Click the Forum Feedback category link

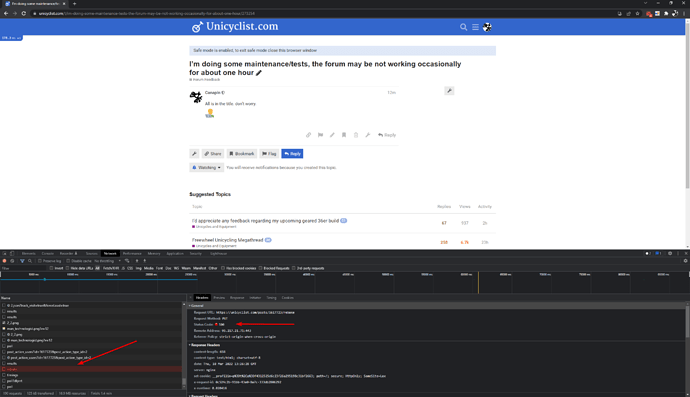[x=205, y=80]
